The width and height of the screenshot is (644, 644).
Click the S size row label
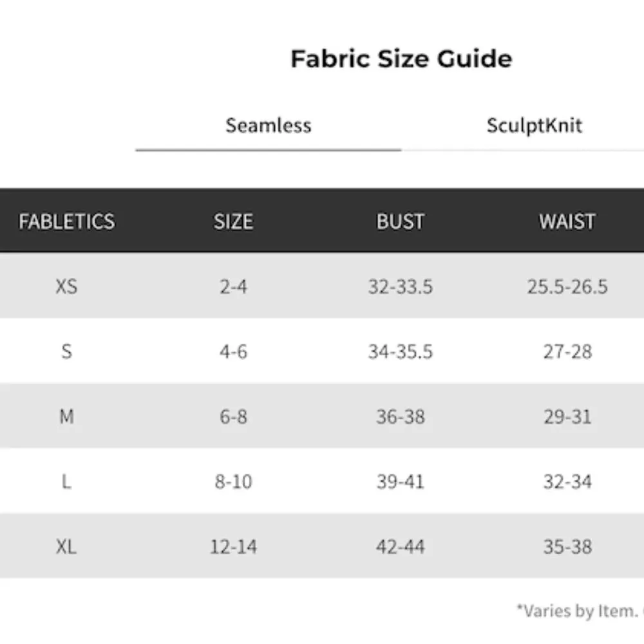click(x=66, y=352)
